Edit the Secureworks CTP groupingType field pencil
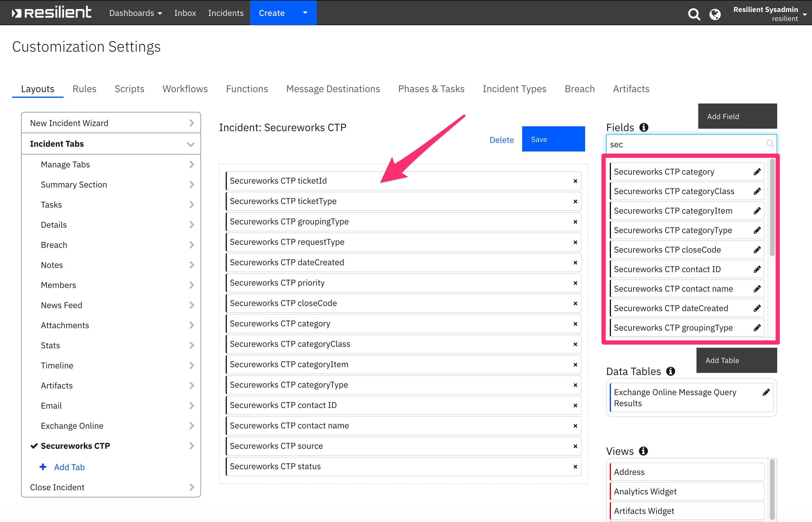 tap(757, 328)
